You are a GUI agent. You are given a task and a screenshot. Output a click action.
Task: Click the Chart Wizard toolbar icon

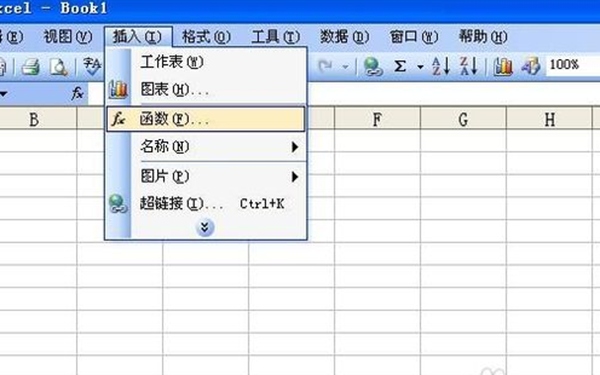point(503,66)
